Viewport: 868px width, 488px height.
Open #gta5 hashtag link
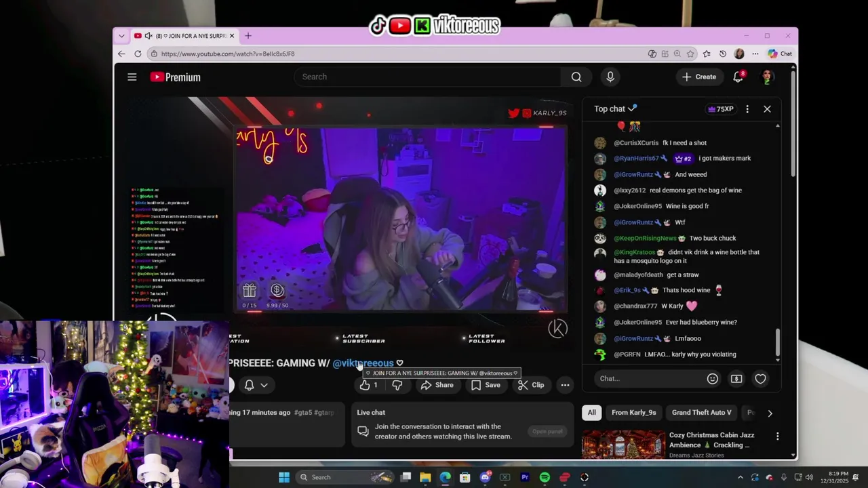[303, 412]
